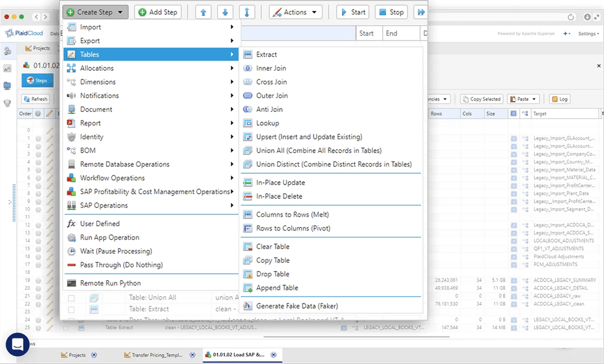Click the Drop Table icon
This screenshot has width=604, height=364.
[x=248, y=274]
